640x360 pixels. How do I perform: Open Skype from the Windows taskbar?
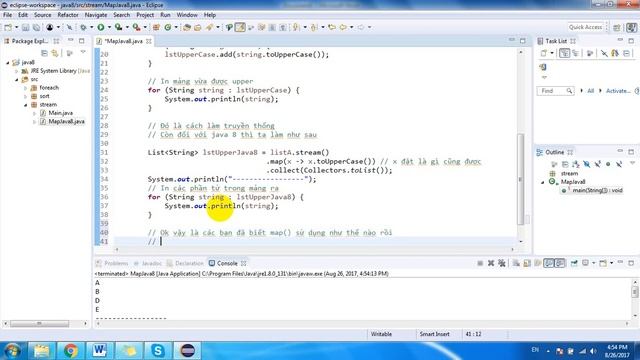click(158, 351)
